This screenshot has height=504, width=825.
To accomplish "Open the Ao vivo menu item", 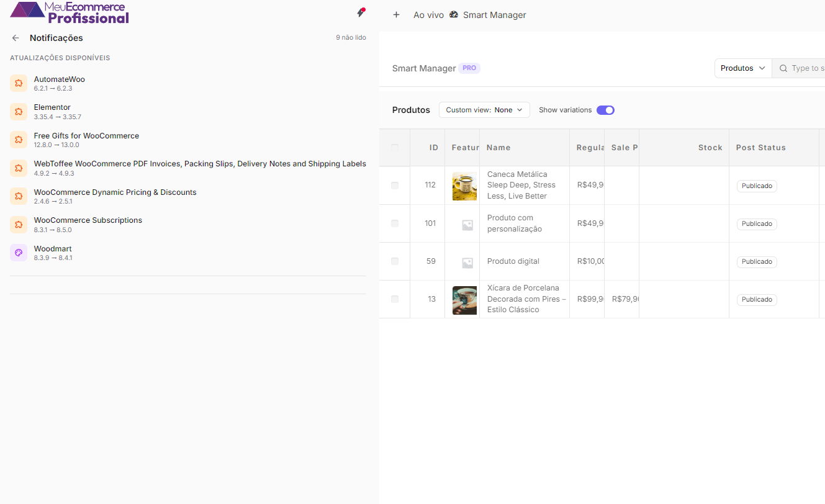I will [429, 15].
